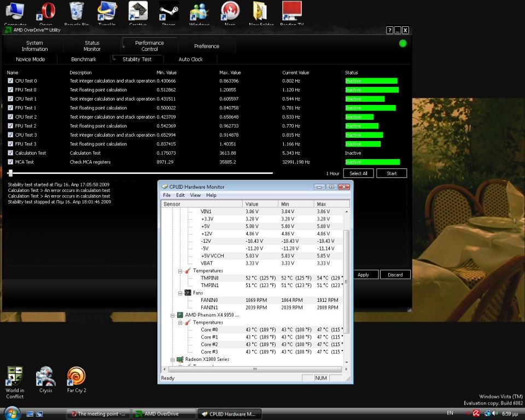Collapse the AMD Phenom X4 9950 node
The width and height of the screenshot is (525, 420).
(172, 315)
